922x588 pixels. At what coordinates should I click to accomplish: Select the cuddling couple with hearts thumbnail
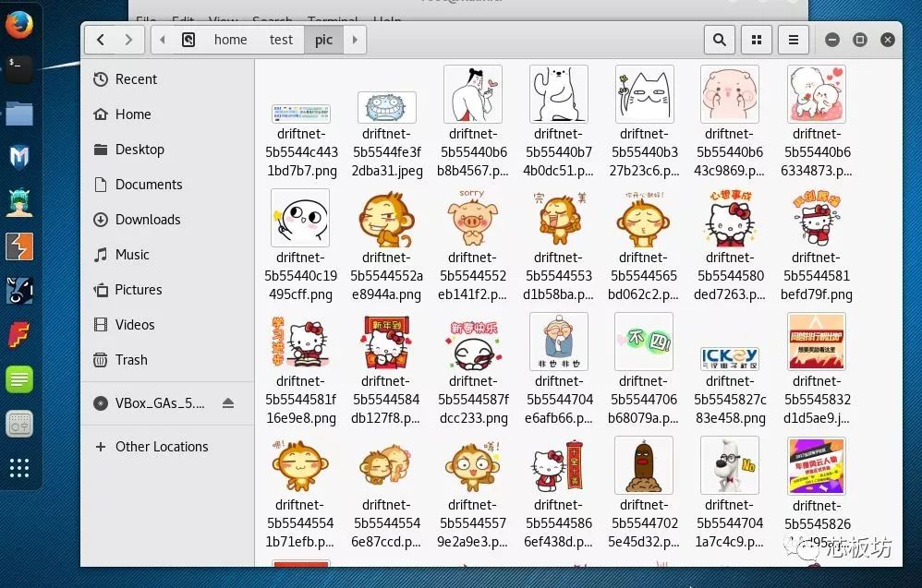tap(816, 94)
